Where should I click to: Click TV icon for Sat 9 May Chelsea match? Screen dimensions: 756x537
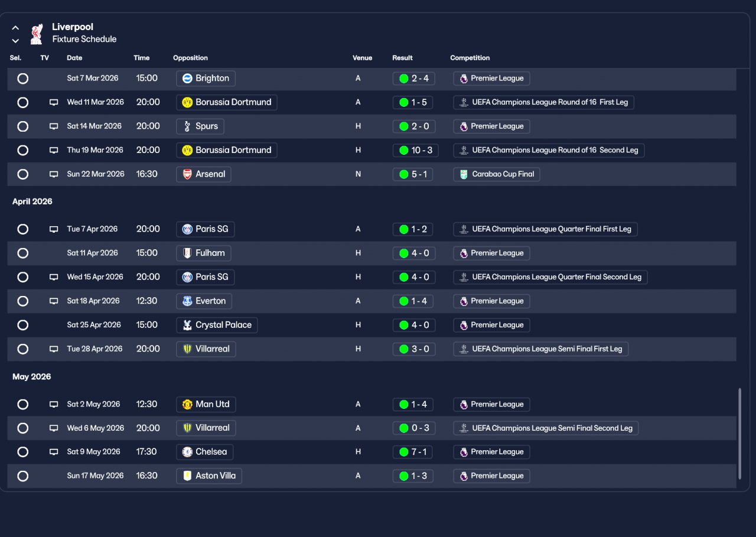(54, 452)
